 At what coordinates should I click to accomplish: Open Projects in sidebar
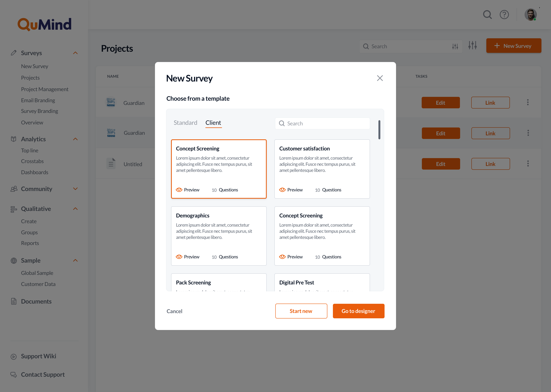coord(30,78)
